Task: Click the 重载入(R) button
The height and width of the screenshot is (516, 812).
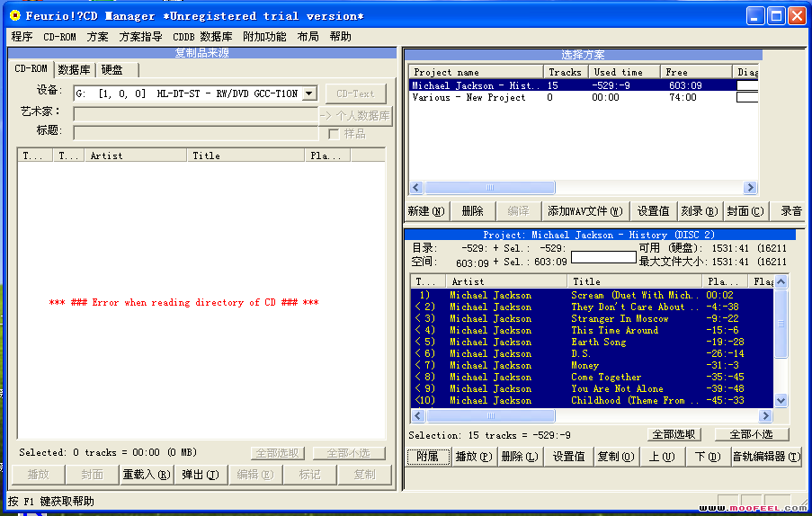Action: 146,475
